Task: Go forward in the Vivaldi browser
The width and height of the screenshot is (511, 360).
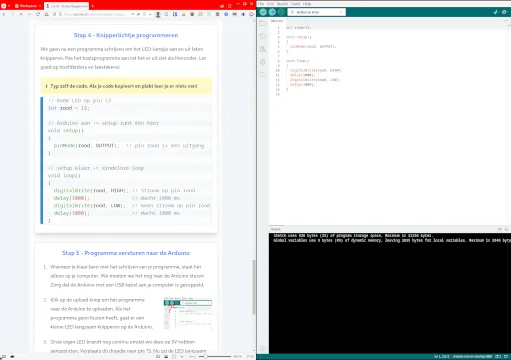Action: (x=12, y=14)
